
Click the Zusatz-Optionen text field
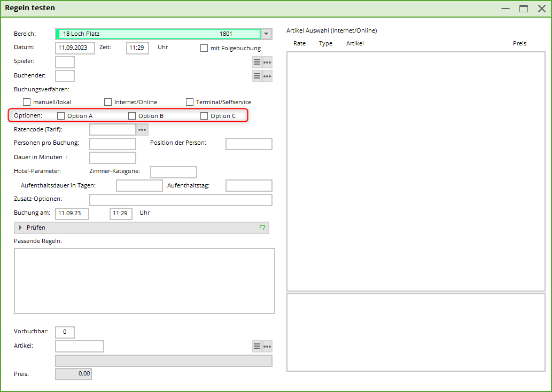[181, 200]
